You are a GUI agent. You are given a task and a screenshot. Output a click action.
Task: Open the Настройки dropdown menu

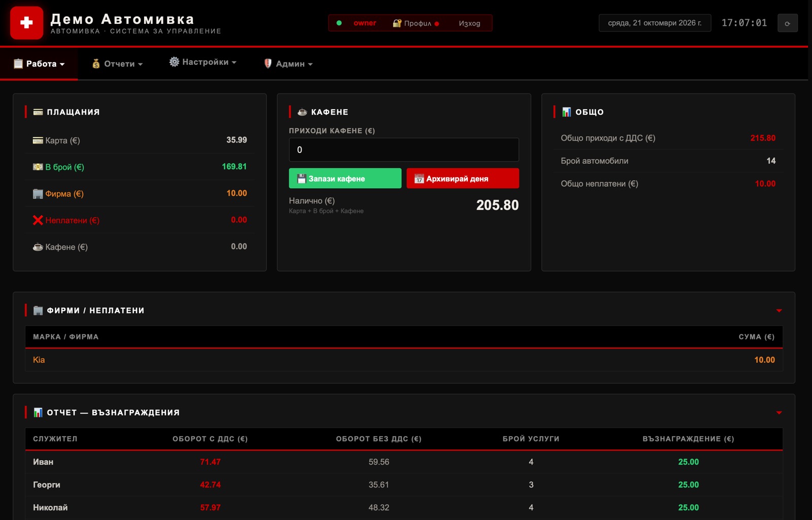[203, 62]
